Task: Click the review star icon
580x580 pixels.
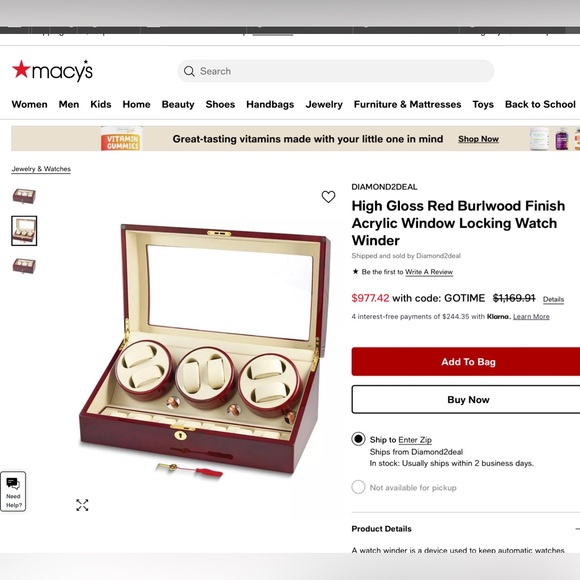Action: click(x=355, y=272)
